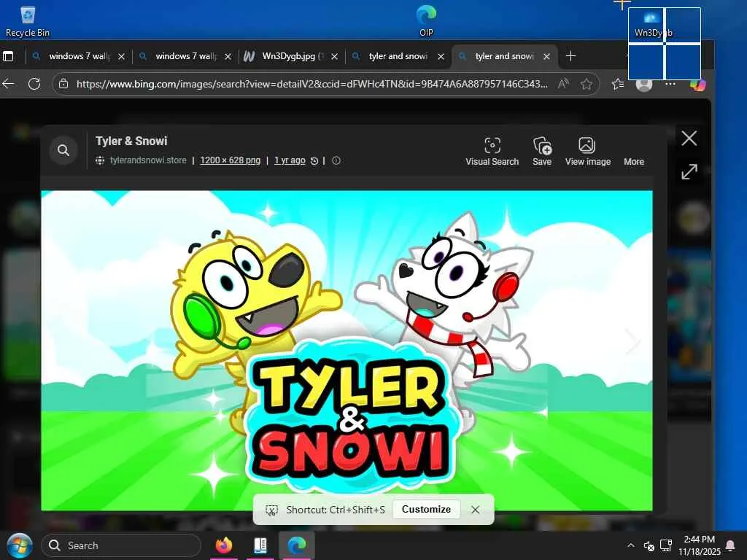Expand the image to full view
The height and width of the screenshot is (560, 747).
pyautogui.click(x=689, y=171)
